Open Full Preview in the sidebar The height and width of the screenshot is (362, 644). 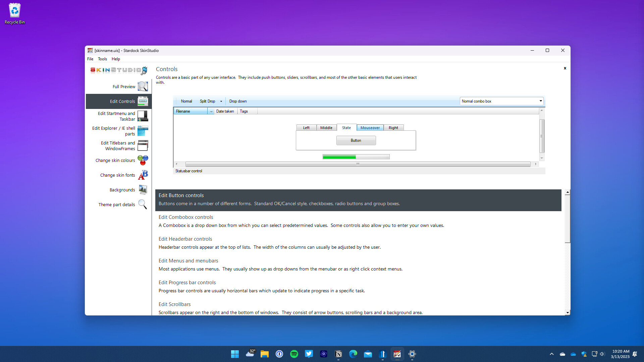click(x=123, y=86)
